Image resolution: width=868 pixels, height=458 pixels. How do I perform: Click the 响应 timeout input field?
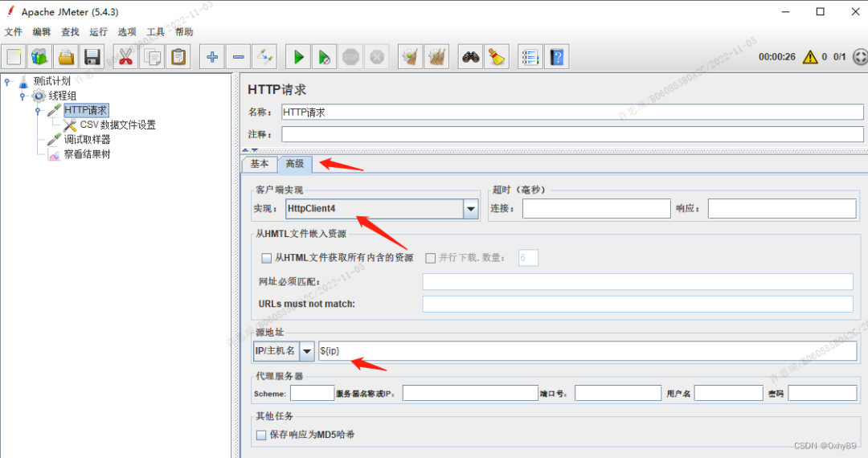coord(782,209)
